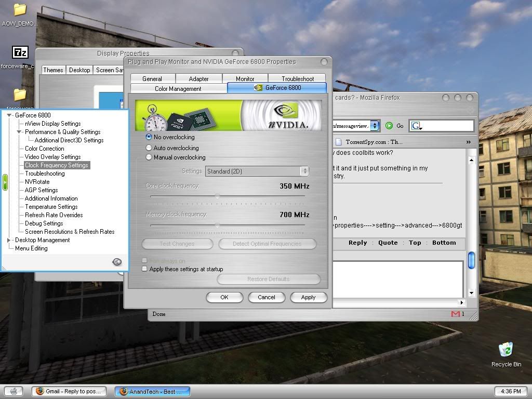Open the Standard (2D) settings dropdown
This screenshot has height=399, width=532.
click(257, 171)
